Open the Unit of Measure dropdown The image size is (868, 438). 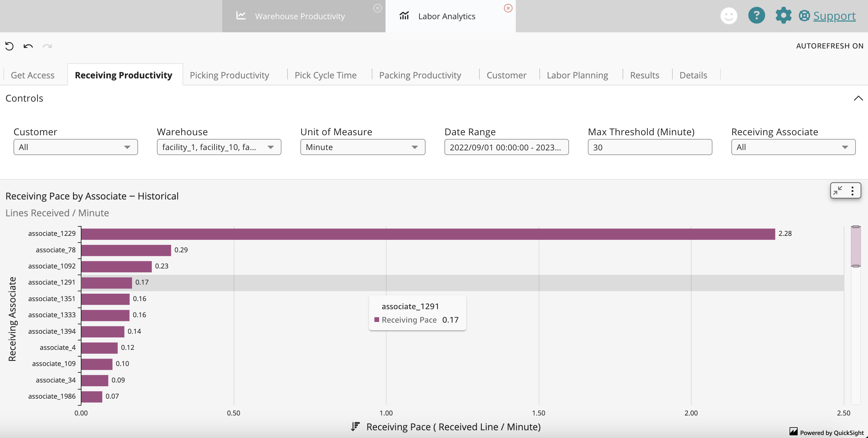(x=363, y=147)
